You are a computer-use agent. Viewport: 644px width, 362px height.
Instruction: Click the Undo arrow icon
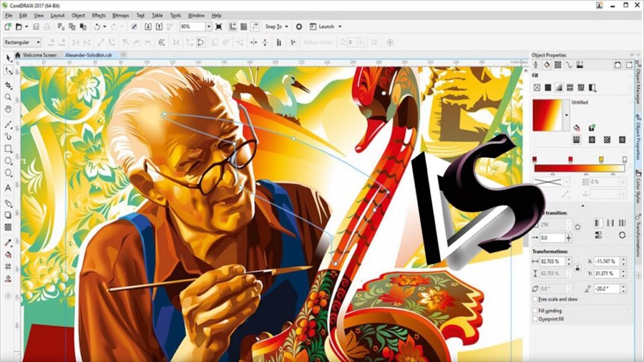click(97, 26)
